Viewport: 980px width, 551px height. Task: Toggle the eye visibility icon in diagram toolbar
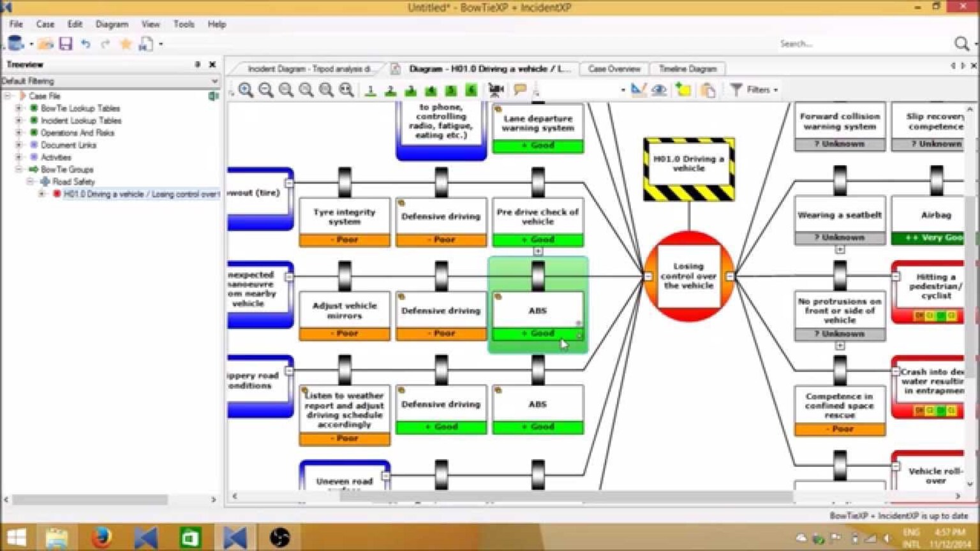(659, 90)
